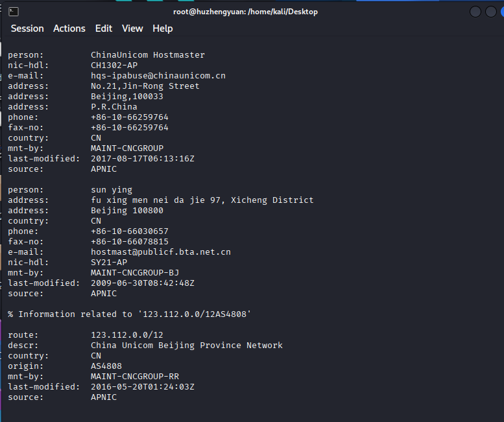Click the MAINT-CNCGROUP-RR maintainer text
Viewport: 504px width, 422px height.
pos(135,377)
